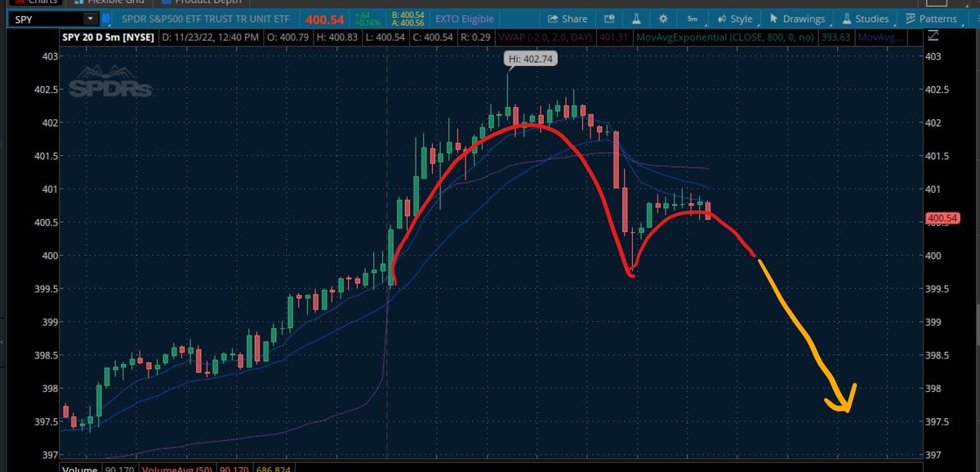Viewport: 980px width, 472px height.
Task: Expand the SPY symbol dropdown arrow
Action: tap(89, 19)
